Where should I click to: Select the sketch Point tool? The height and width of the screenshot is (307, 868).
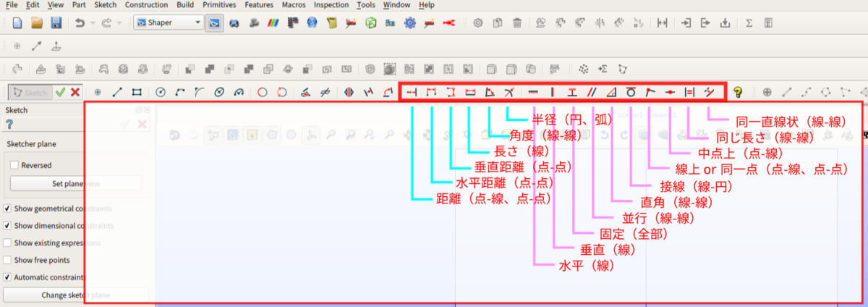pos(98,92)
